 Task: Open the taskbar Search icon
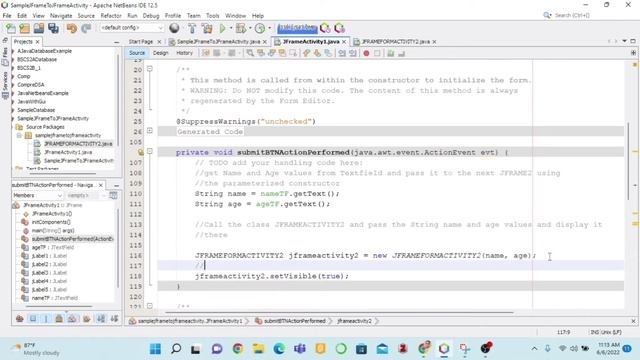click(176, 349)
